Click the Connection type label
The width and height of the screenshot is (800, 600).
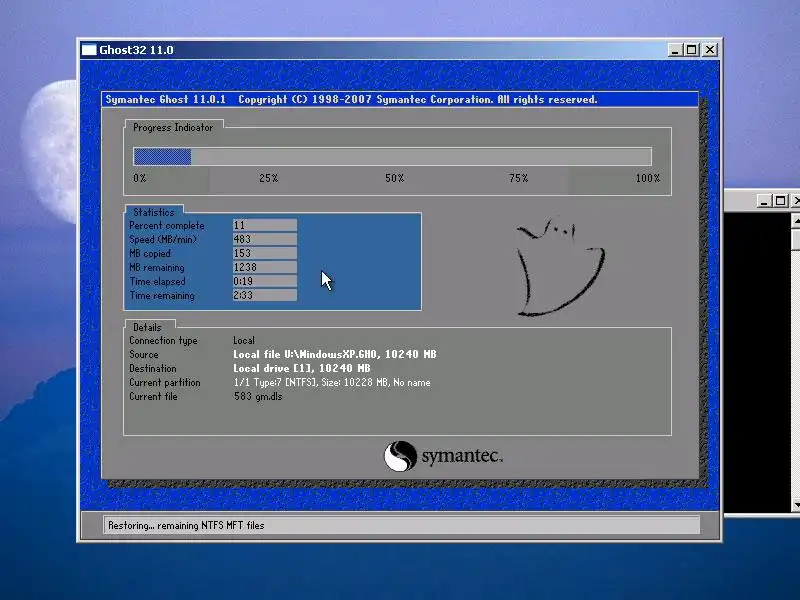163,340
